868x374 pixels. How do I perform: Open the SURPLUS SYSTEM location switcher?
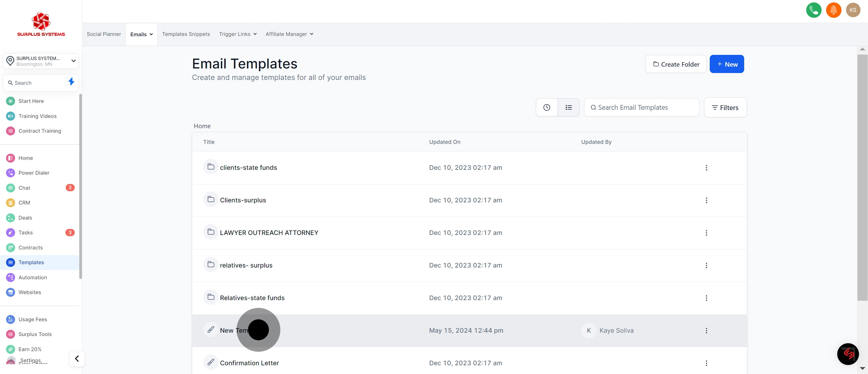[41, 61]
